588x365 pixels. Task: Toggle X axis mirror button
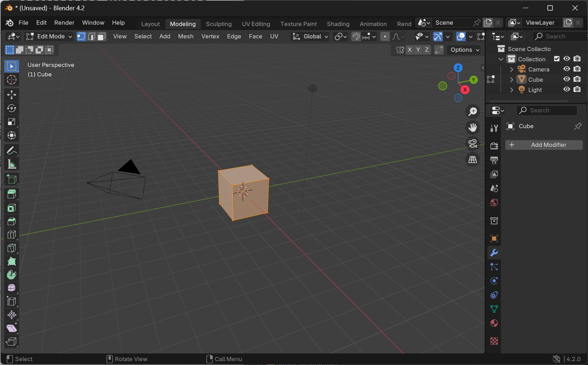(x=410, y=50)
